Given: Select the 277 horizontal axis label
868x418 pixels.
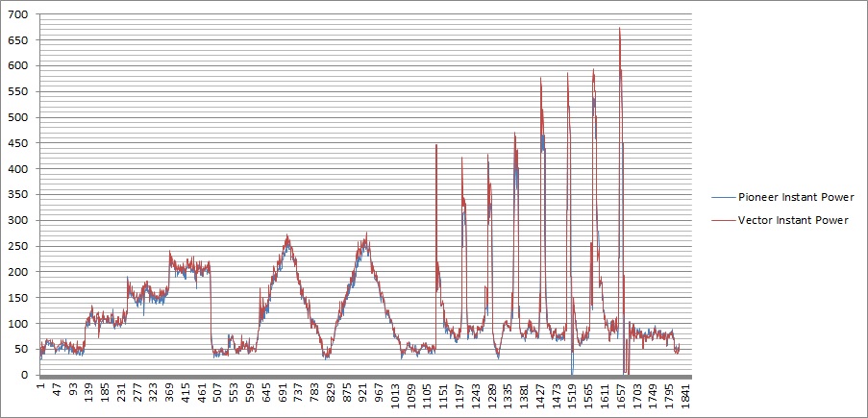Looking at the screenshot, I should pyautogui.click(x=137, y=393).
